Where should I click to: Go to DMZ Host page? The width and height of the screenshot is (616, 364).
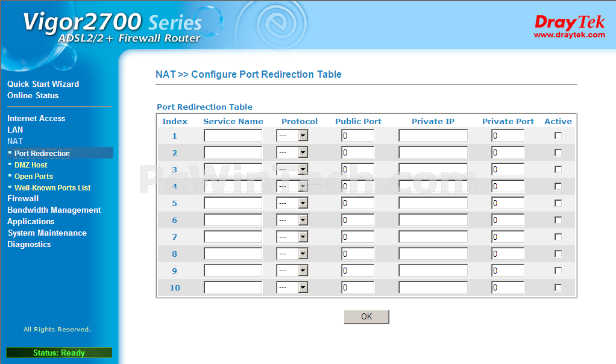(31, 165)
